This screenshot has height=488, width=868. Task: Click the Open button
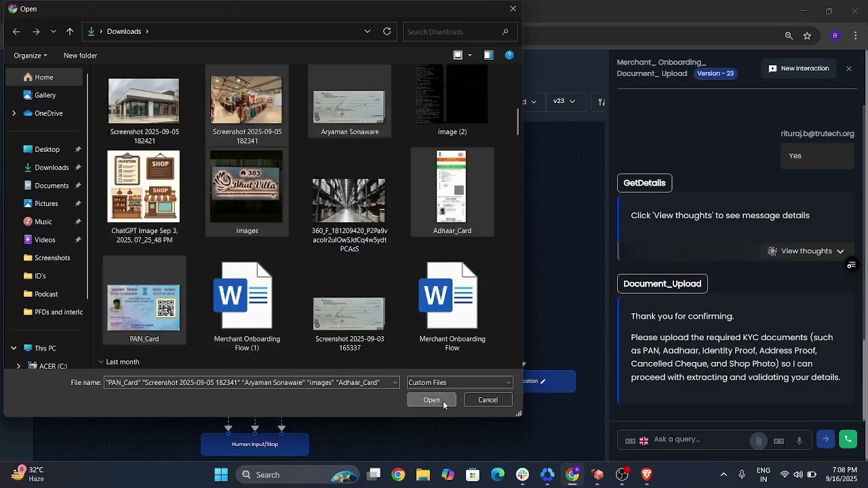(x=431, y=400)
